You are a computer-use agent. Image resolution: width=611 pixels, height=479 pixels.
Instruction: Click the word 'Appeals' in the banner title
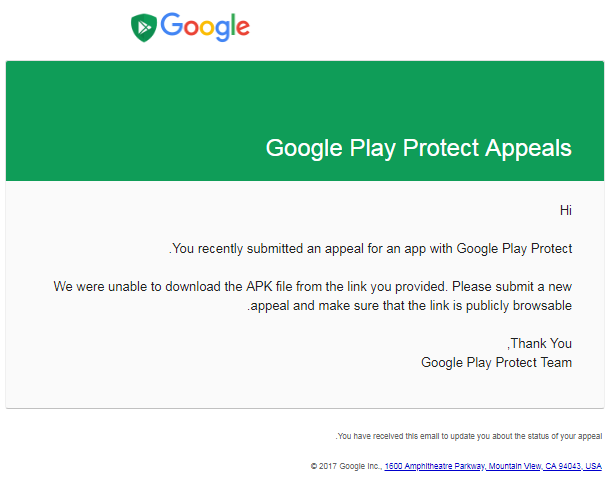pyautogui.click(x=528, y=148)
